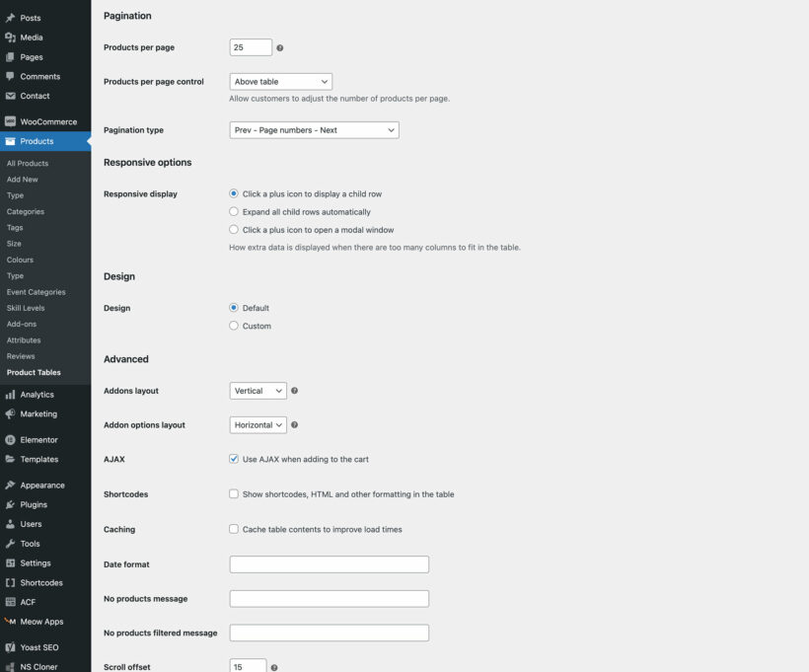Click the help icon next to Addons layout
Image resolution: width=809 pixels, height=672 pixels.
click(x=294, y=390)
